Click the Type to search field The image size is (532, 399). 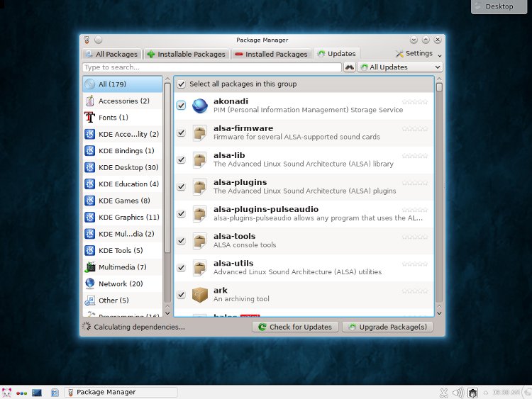(x=211, y=67)
